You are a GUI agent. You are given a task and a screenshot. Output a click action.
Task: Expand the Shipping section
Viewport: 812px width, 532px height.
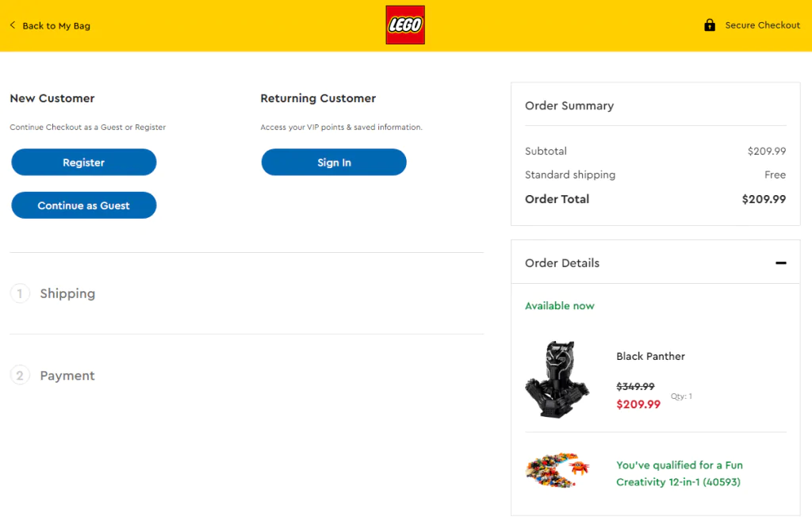67,293
